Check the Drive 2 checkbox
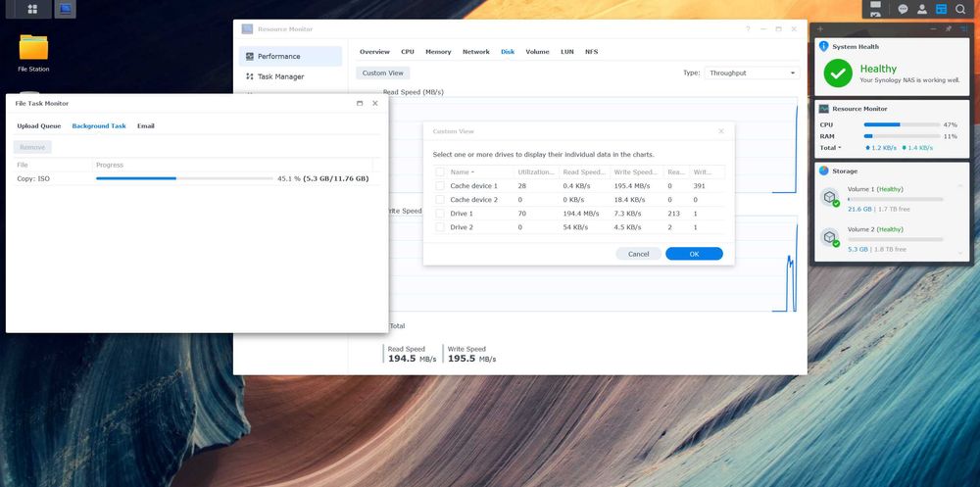The image size is (980, 487). [440, 227]
